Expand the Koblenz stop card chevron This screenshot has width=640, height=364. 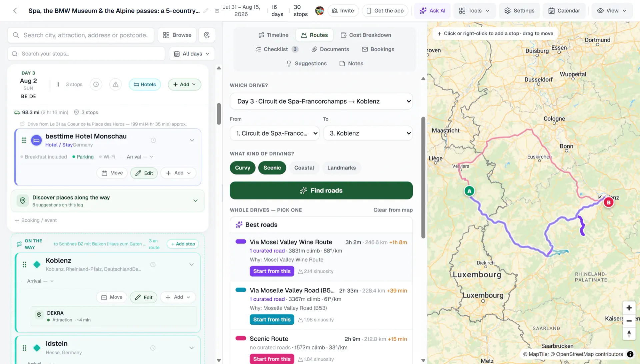click(192, 264)
